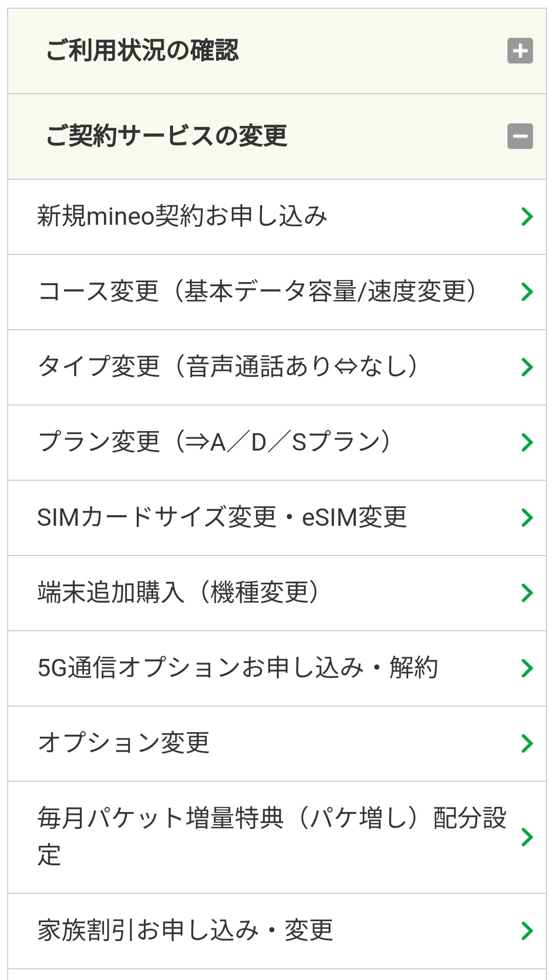
Task: Open コース変更 (基本データ容量/速度変更)
Action: tap(258, 291)
